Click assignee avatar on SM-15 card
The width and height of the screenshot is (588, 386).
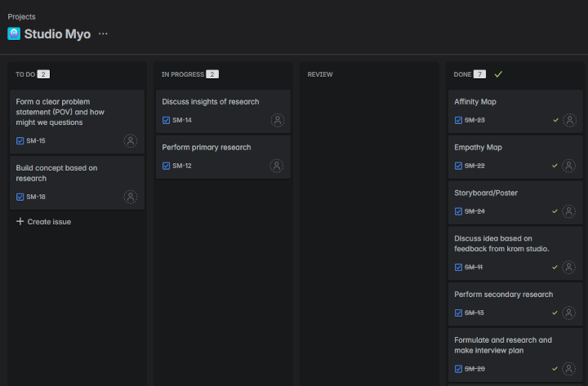pyautogui.click(x=131, y=141)
